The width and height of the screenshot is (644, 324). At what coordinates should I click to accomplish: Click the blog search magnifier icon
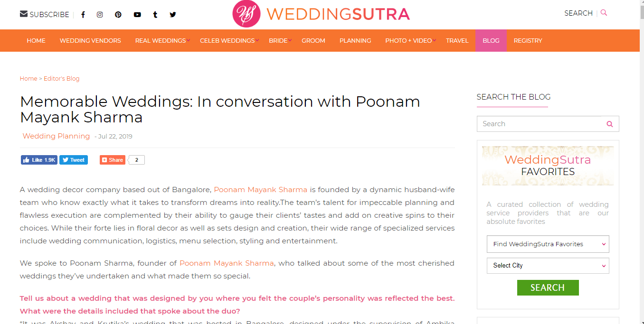610,124
